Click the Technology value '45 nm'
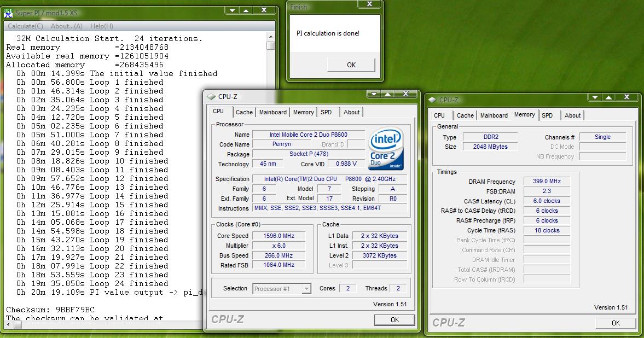 click(x=268, y=164)
